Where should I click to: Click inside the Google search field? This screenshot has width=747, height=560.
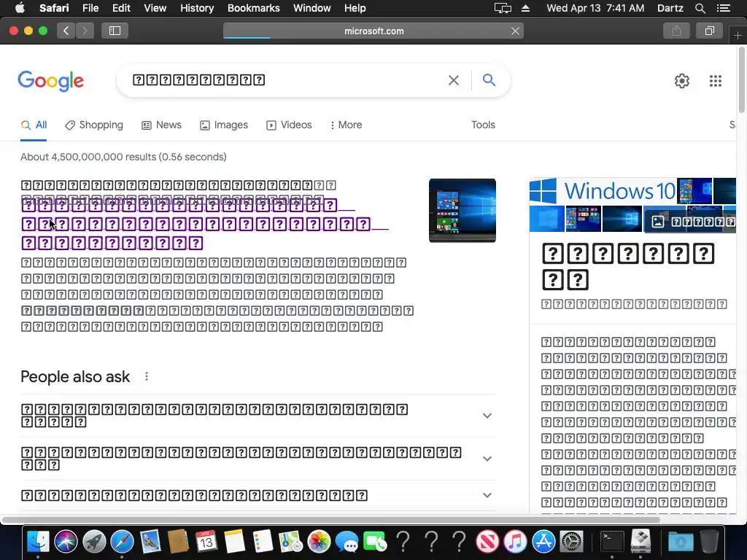tap(286, 80)
